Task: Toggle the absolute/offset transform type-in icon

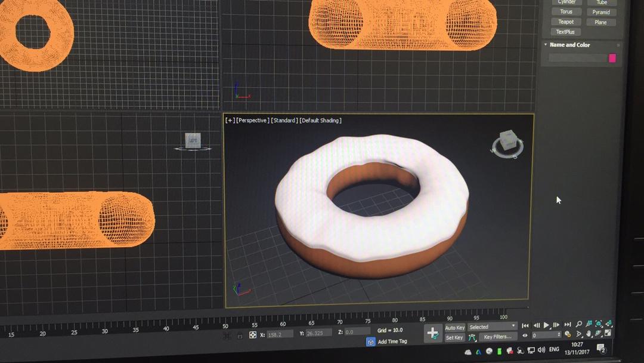Action: (x=253, y=335)
